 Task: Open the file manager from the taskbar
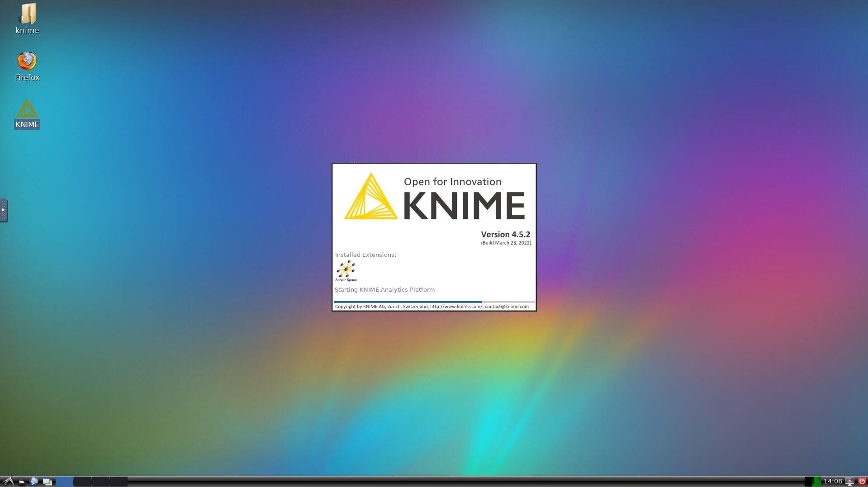(x=22, y=481)
